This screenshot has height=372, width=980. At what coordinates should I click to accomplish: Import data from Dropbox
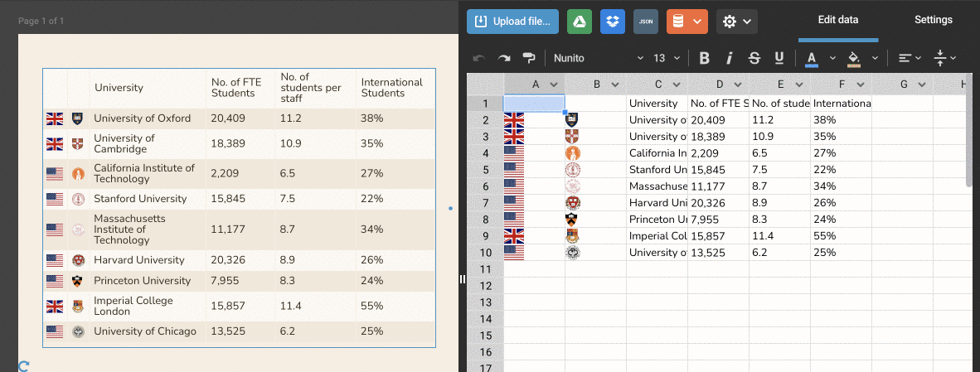point(613,22)
